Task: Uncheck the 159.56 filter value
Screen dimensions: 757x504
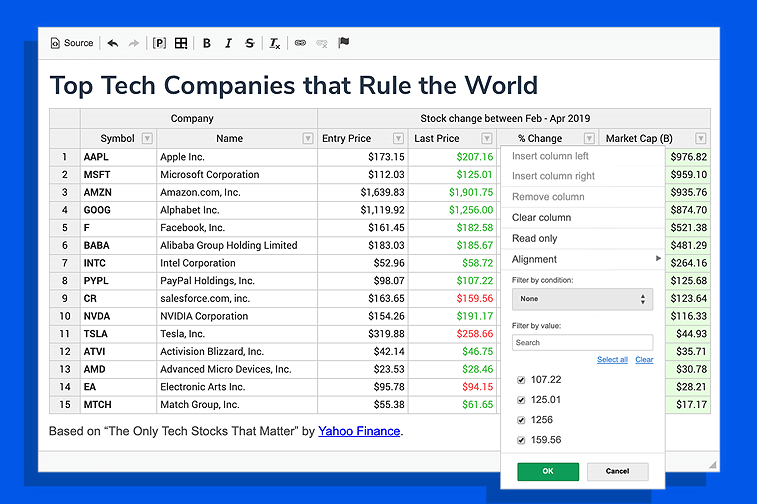Action: point(521,440)
